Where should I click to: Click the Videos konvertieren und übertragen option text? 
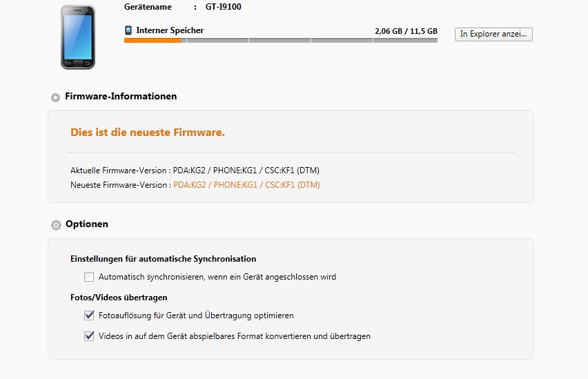click(x=235, y=336)
